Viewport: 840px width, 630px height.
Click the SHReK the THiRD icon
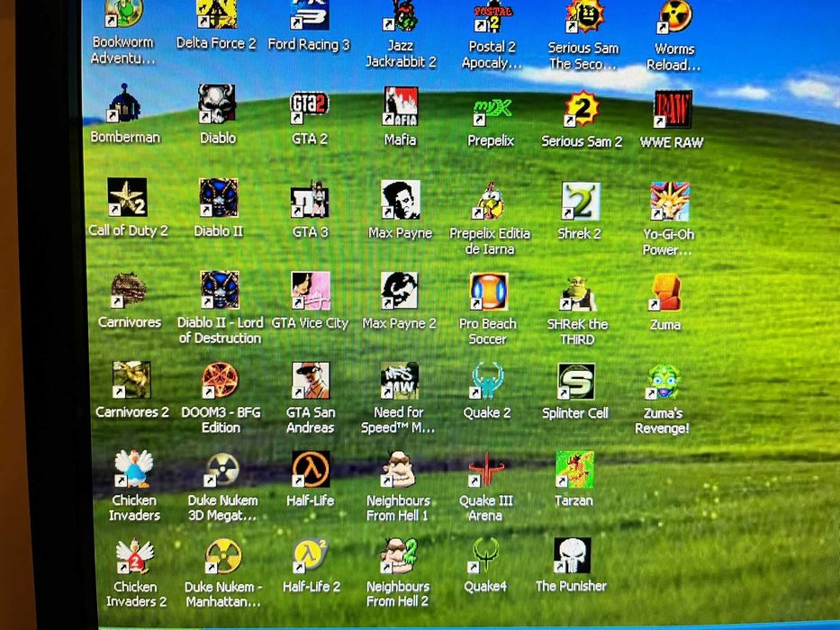pos(577,294)
